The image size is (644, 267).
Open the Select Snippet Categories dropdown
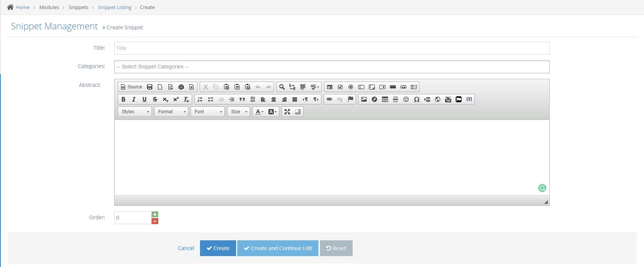coord(332,67)
